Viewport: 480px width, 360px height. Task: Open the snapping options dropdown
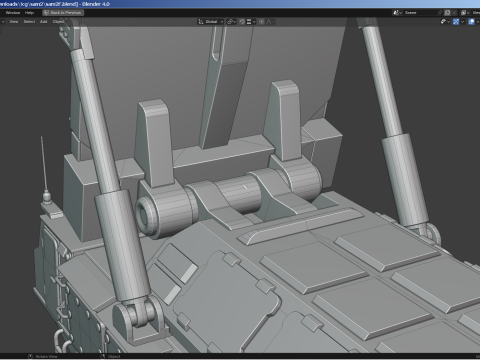point(251,22)
